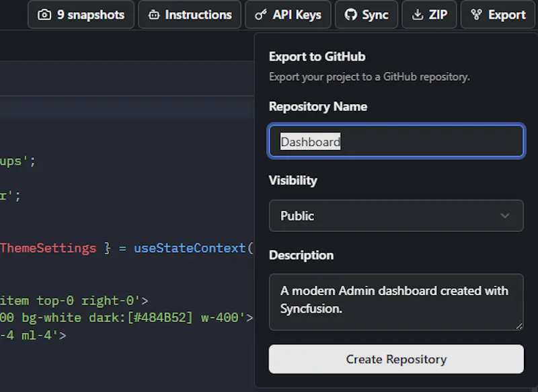The height and width of the screenshot is (392, 538).
Task: Click the robot icon on Instructions button
Action: (154, 15)
